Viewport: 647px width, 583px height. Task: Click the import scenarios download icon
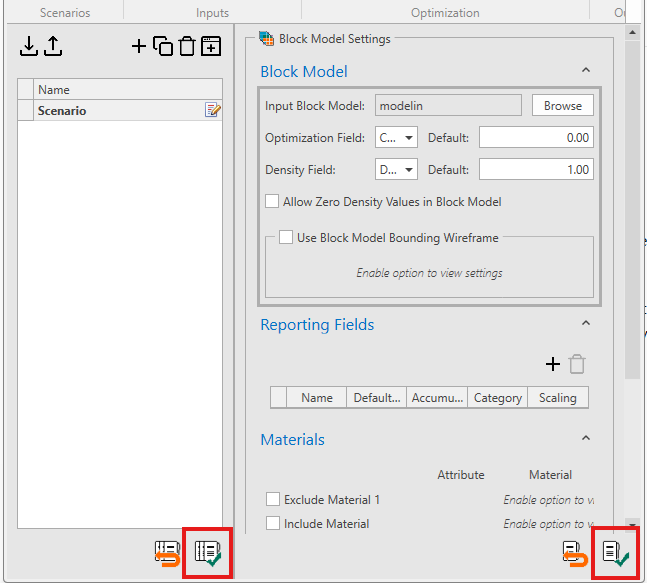(x=29, y=46)
